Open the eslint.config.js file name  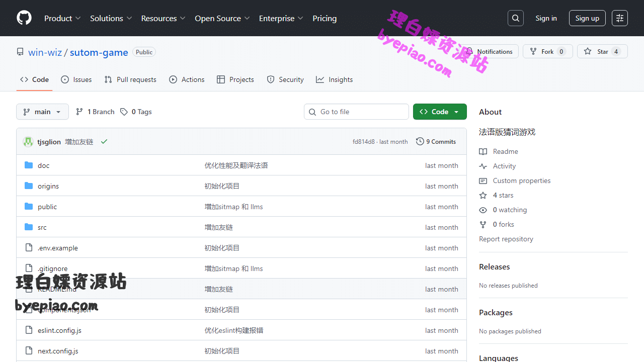[59, 330]
